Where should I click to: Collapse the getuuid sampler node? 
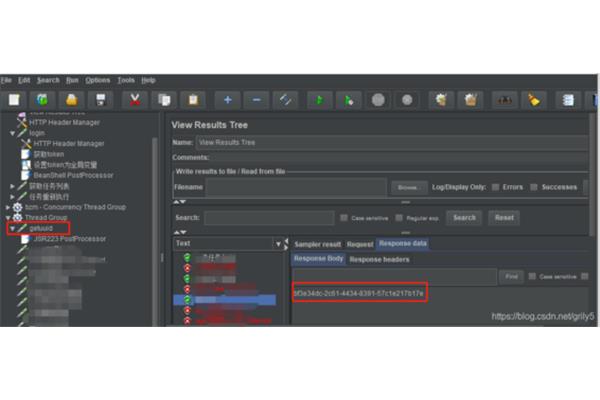[x=12, y=229]
